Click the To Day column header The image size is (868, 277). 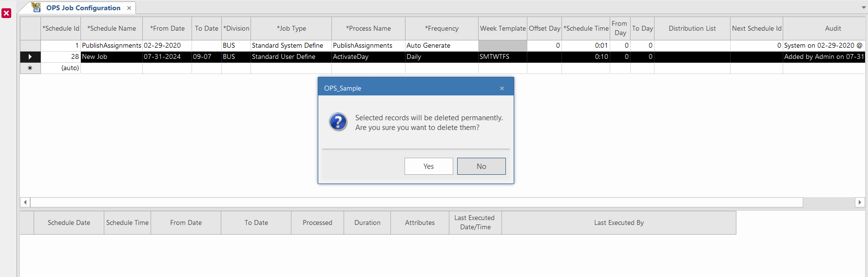(642, 28)
